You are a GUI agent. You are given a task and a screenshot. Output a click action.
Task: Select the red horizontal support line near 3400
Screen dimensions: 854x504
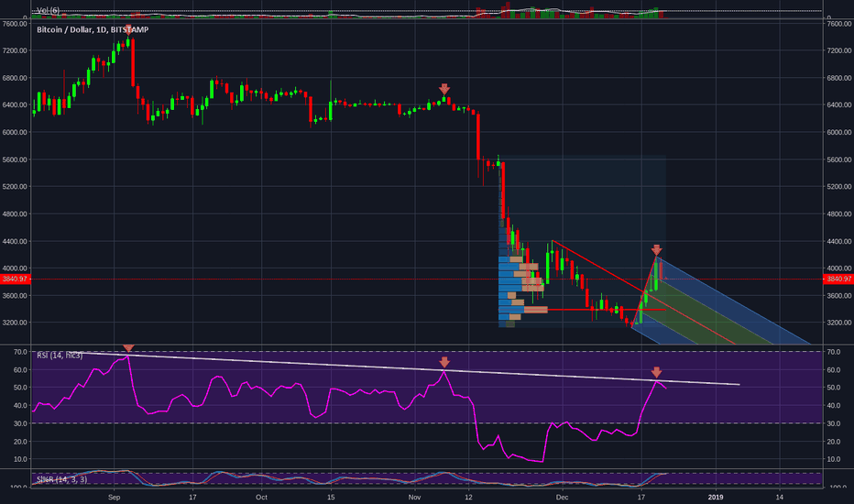pyautogui.click(x=607, y=310)
